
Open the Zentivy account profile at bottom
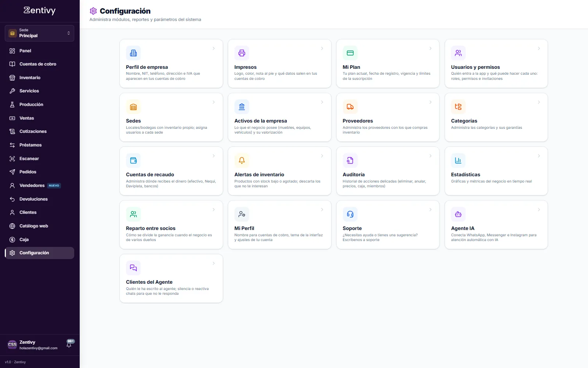33,345
